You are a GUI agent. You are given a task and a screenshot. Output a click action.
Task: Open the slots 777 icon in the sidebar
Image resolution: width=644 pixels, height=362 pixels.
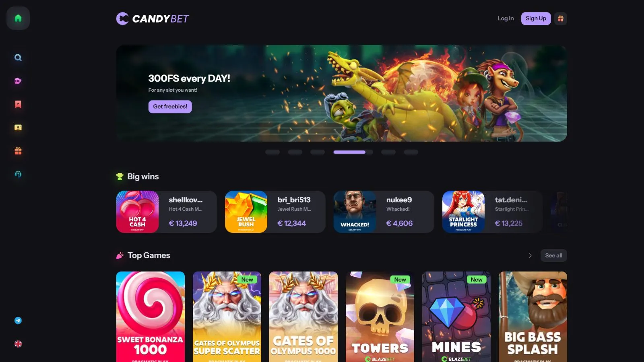pos(18,81)
